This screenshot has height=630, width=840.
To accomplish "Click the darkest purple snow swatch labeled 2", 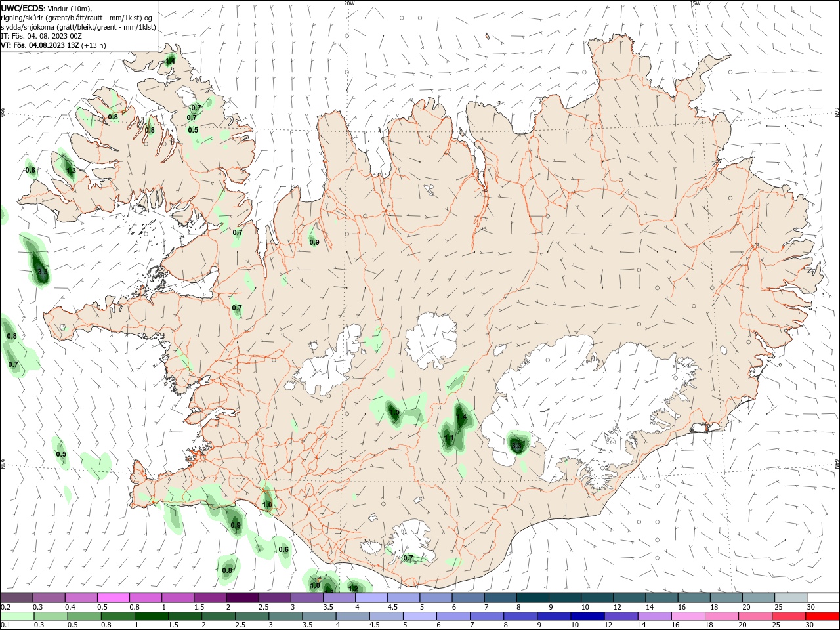I will point(242,598).
